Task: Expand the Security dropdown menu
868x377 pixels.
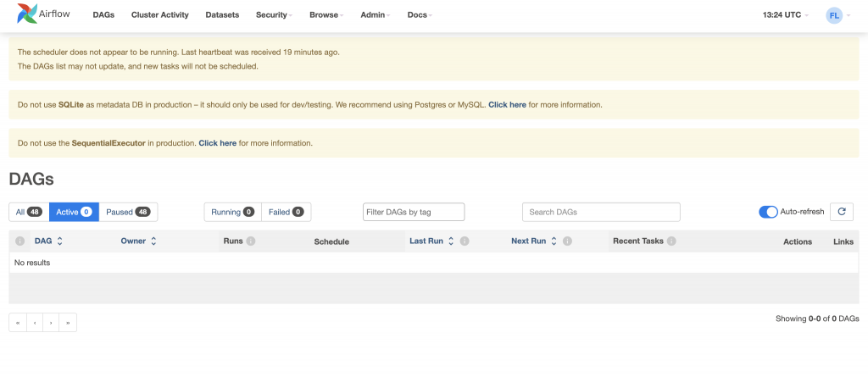Action: tap(274, 15)
